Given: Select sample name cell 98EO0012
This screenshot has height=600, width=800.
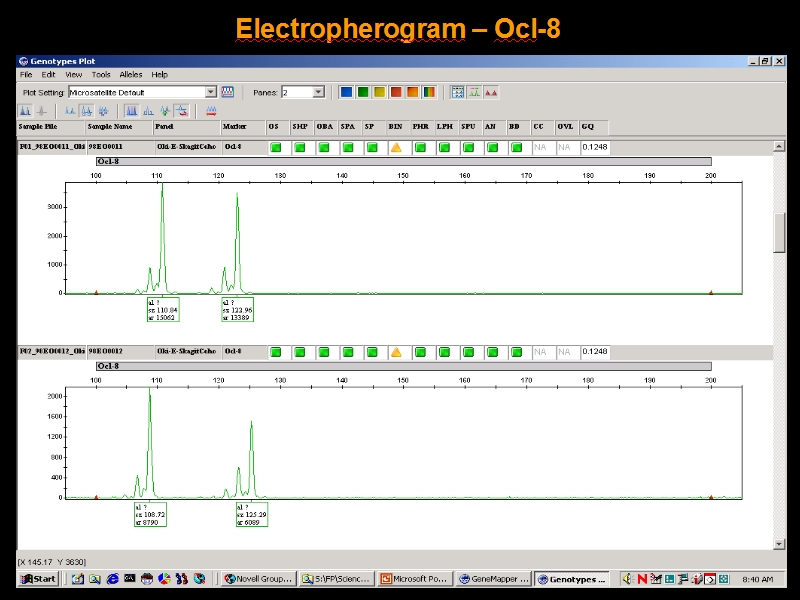Looking at the screenshot, I should (120, 352).
